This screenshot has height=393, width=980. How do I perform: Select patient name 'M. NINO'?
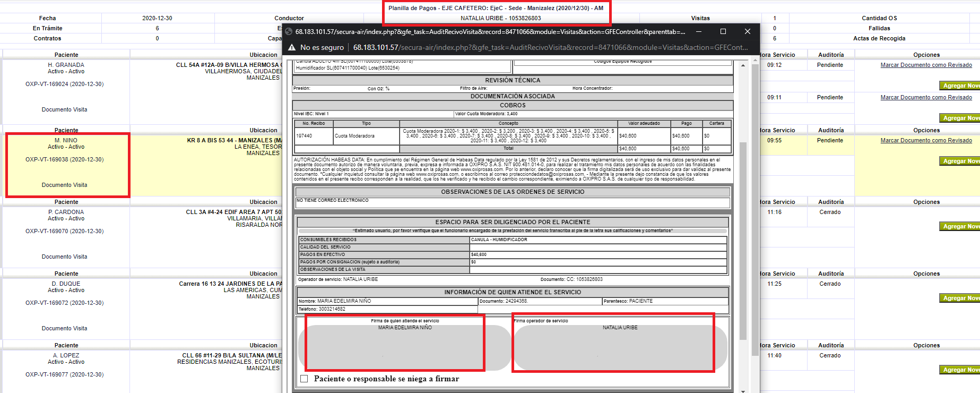pyautogui.click(x=66, y=140)
